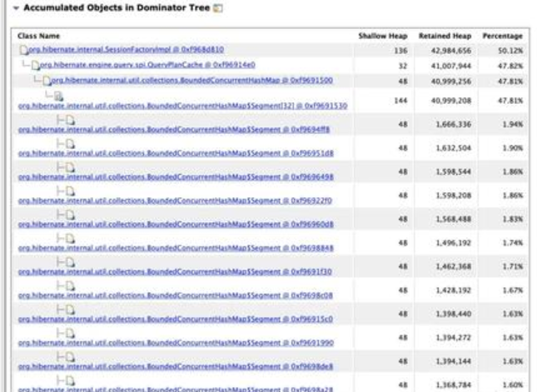Select the 50.12% percentage cell
The width and height of the screenshot is (537, 392).
[x=510, y=51]
